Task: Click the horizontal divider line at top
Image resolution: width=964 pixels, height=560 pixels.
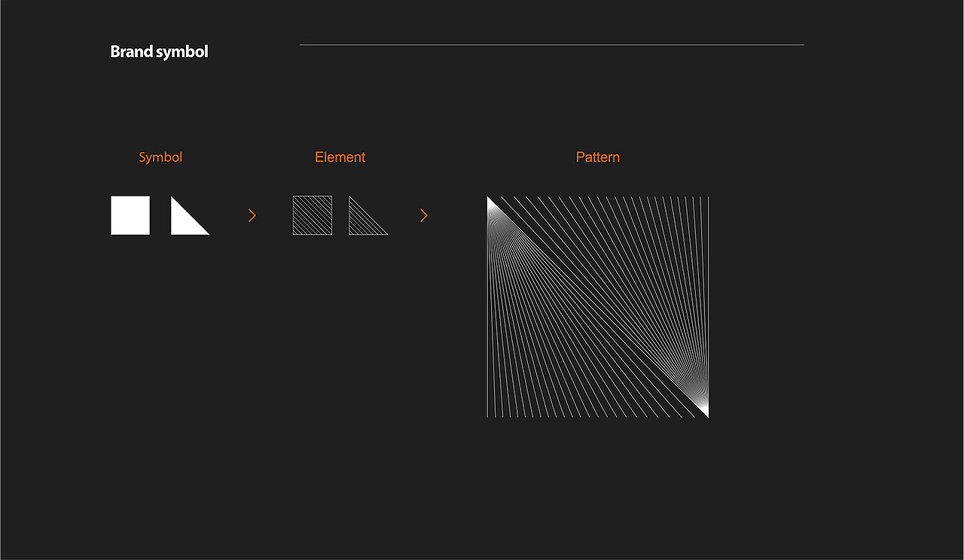Action: pyautogui.click(x=551, y=44)
